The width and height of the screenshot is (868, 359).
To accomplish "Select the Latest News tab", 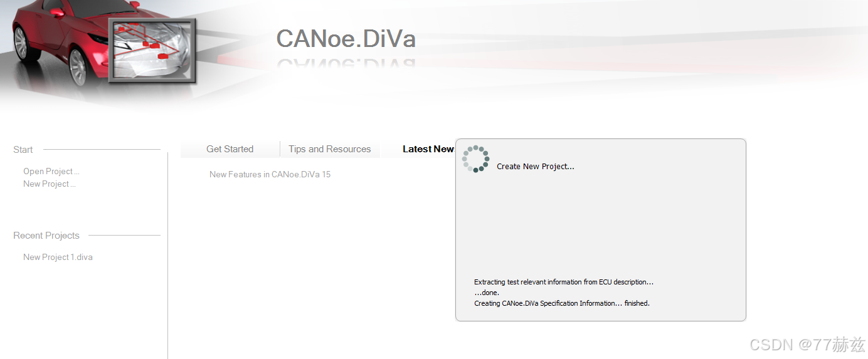I will (428, 149).
